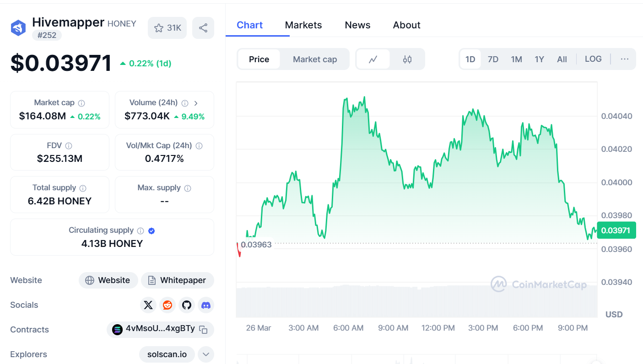
Task: Enable logarithmic scale with LOG
Action: (x=593, y=59)
